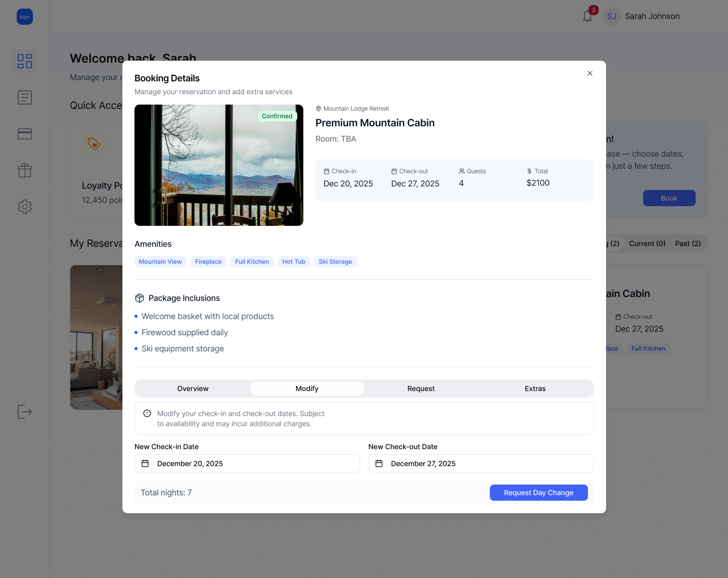The width and height of the screenshot is (728, 578).
Task: Click the cabin window view photo
Action: tap(218, 165)
